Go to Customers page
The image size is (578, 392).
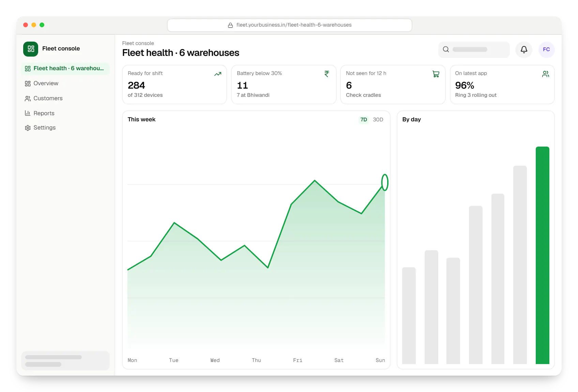[x=65, y=99]
